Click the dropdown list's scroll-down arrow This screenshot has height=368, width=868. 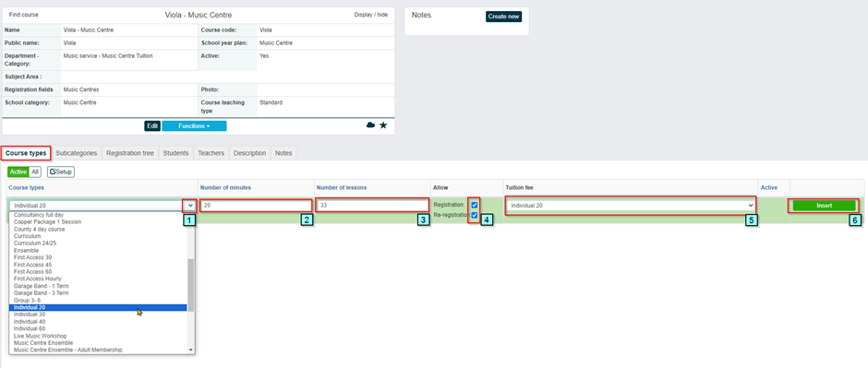click(191, 350)
